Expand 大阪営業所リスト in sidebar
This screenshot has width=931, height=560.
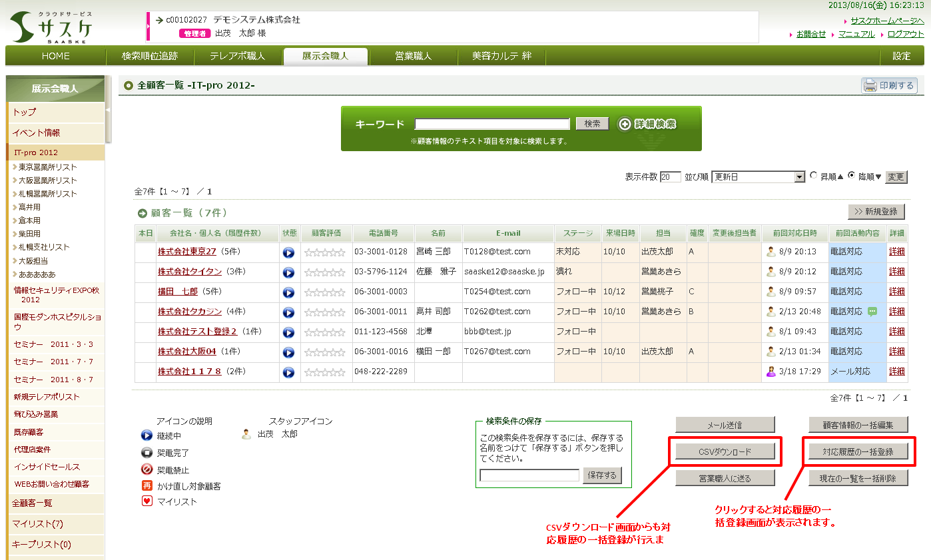[x=47, y=180]
